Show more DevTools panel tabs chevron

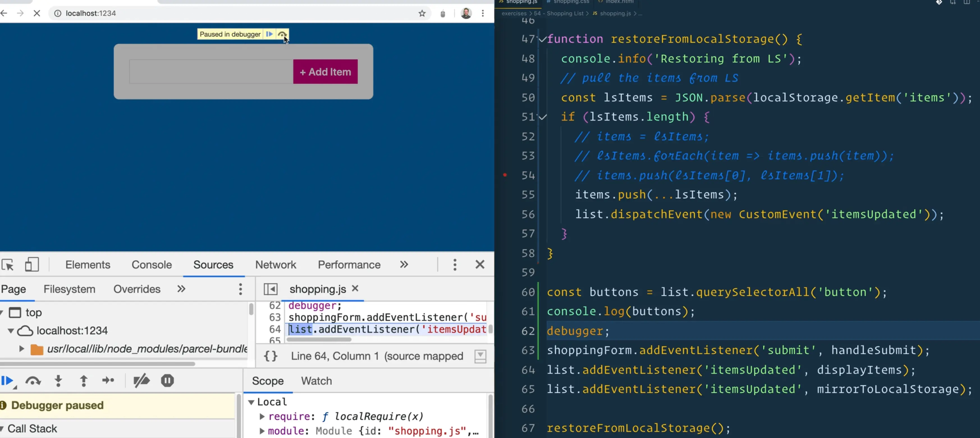[x=404, y=265]
